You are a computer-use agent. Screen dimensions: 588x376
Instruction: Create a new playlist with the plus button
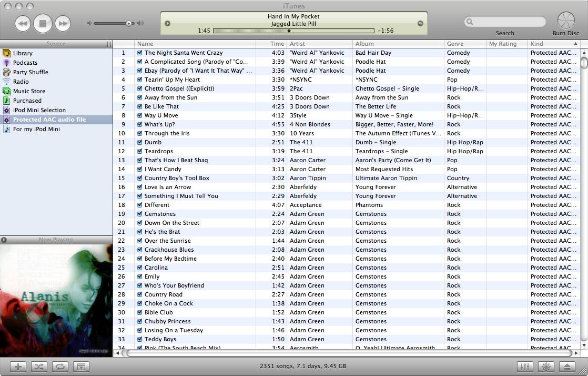pos(18,367)
